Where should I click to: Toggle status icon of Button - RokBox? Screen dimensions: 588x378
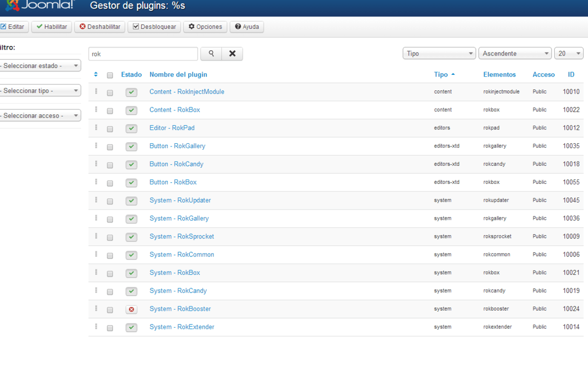[x=131, y=183]
